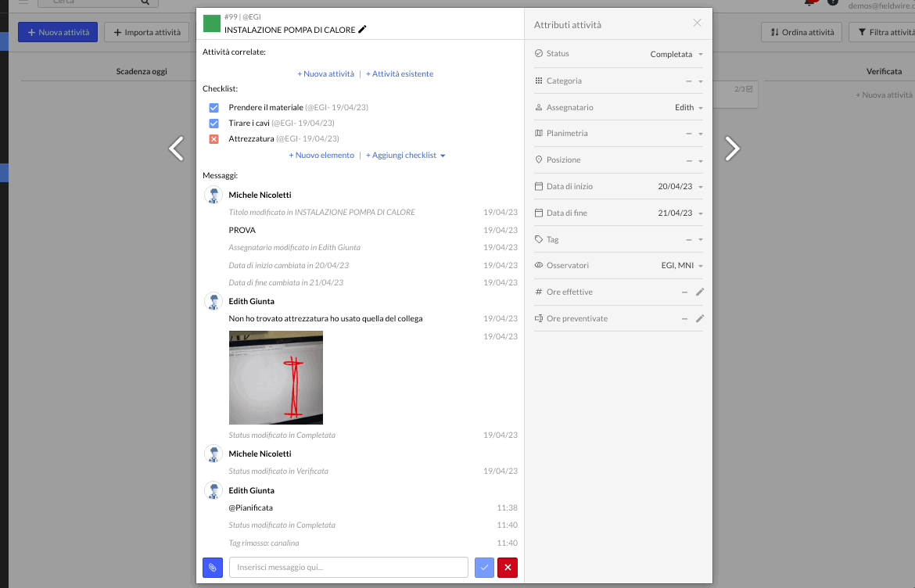Image resolution: width=915 pixels, height=588 pixels.
Task: Click the Data di fine calendar icon
Action: pos(539,213)
